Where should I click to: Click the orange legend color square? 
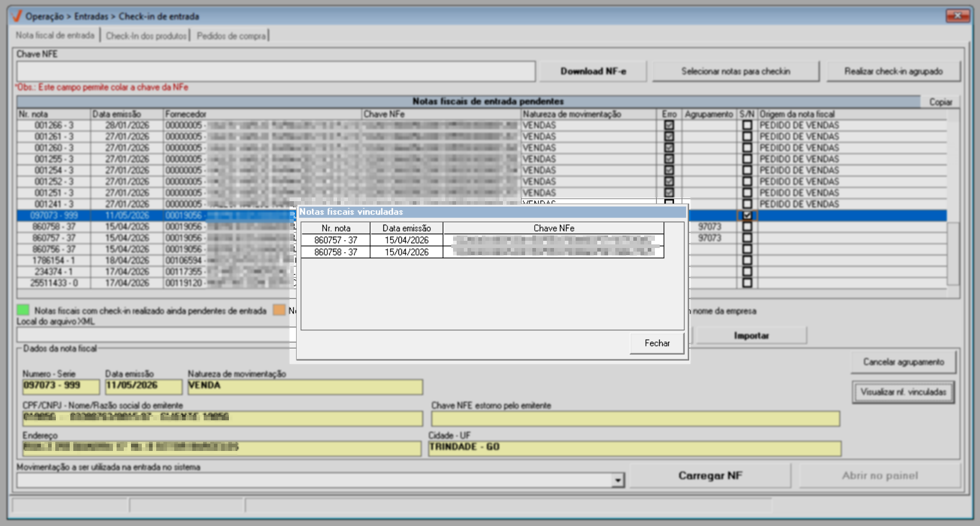tap(279, 310)
